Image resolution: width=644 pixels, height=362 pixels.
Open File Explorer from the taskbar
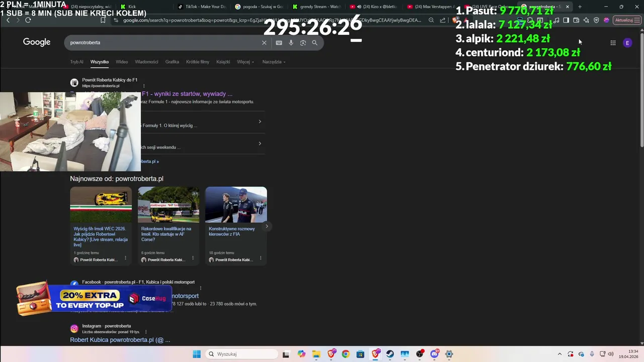315,354
